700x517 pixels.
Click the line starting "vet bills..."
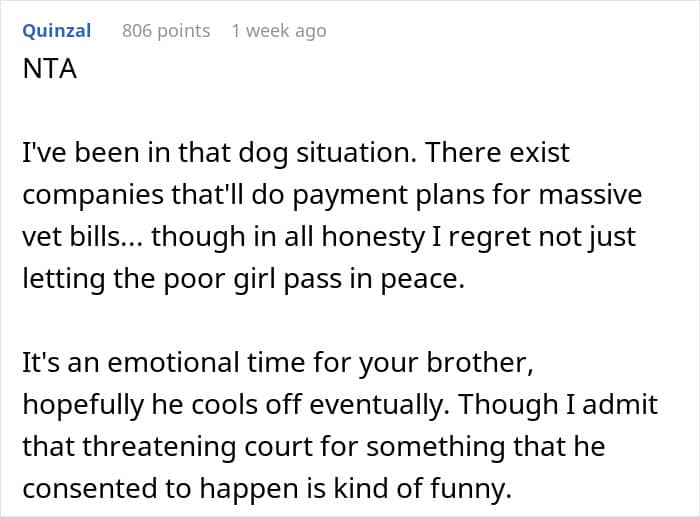tap(329, 237)
